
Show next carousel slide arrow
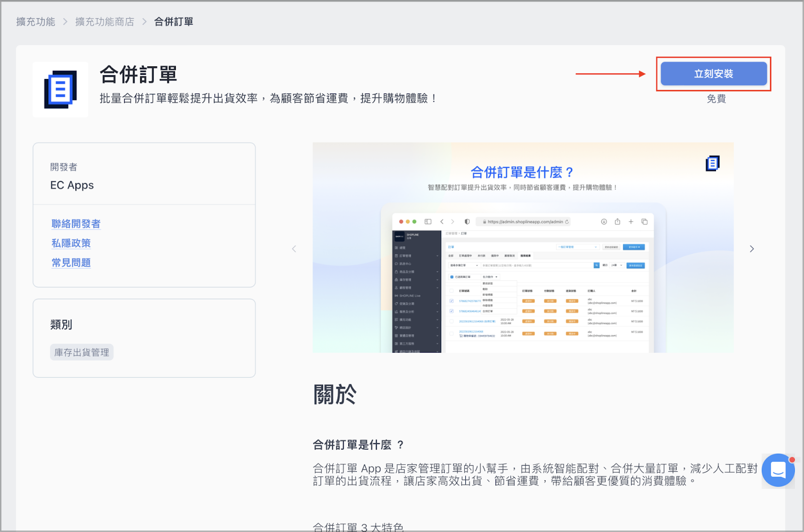[x=752, y=249]
